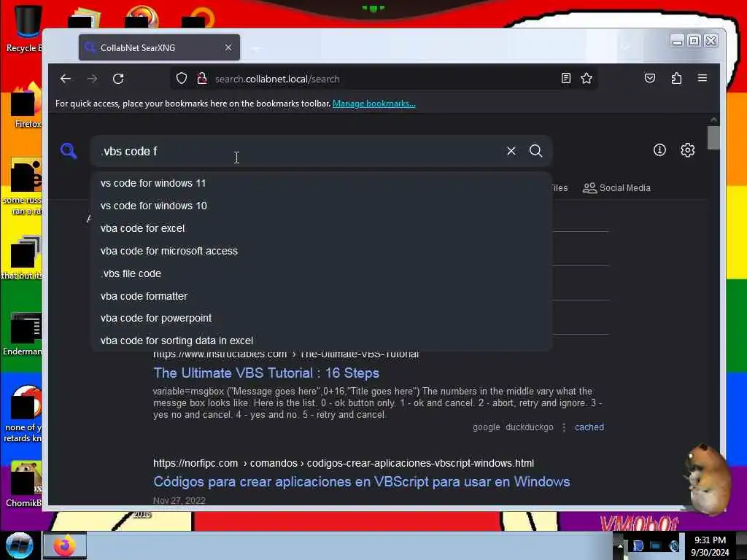
Task: Choose suggestion vba code for excel
Action: click(x=321, y=228)
